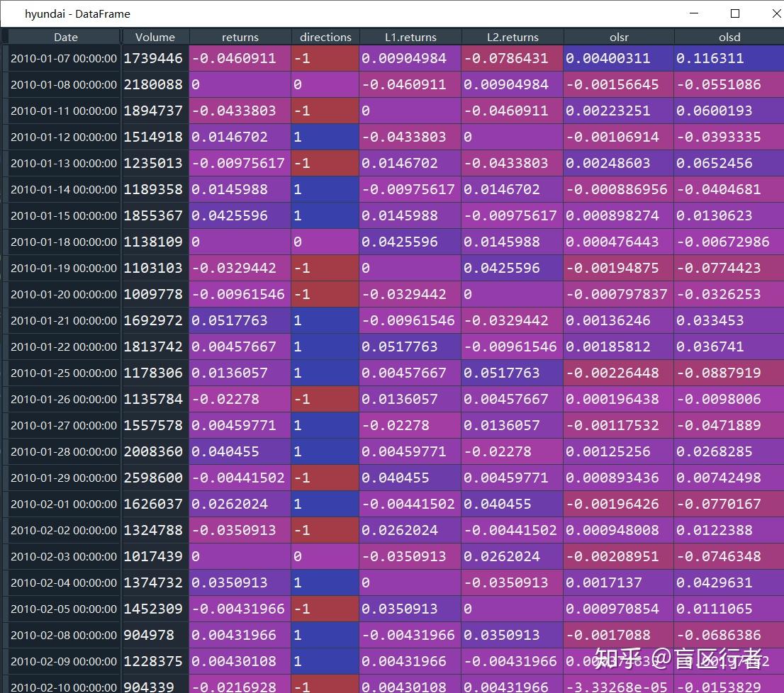Click date cell 2010-02-09 00:00:00
The image size is (784, 693).
tap(64, 662)
